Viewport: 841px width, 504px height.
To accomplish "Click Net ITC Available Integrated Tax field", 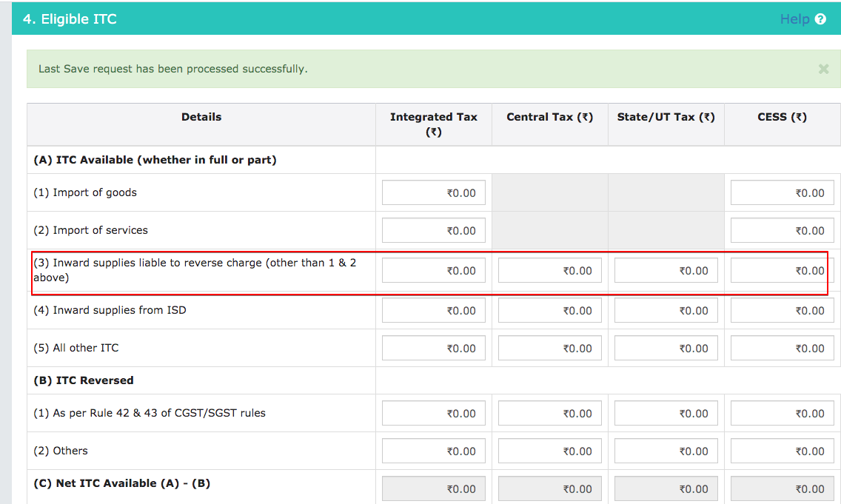I will [x=433, y=488].
